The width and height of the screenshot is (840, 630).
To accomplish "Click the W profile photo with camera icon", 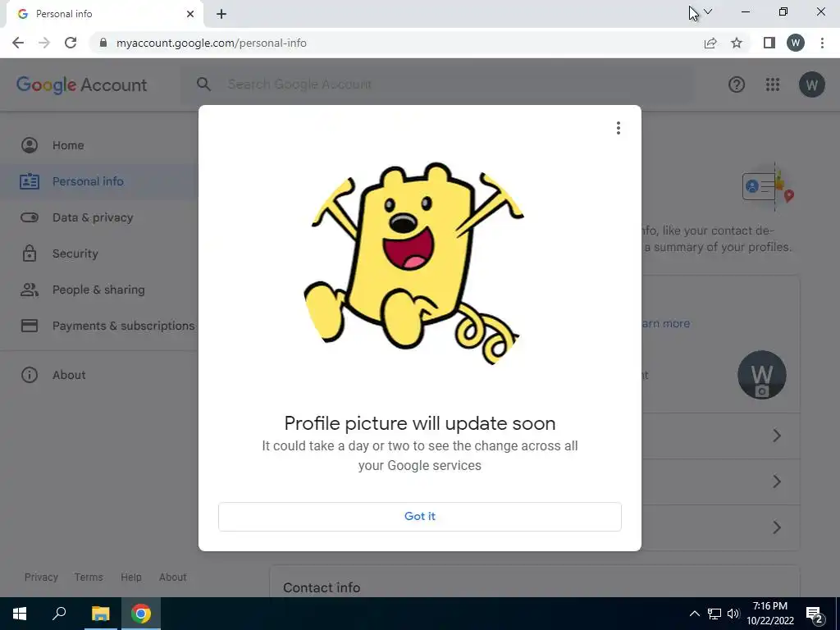I will click(x=762, y=375).
